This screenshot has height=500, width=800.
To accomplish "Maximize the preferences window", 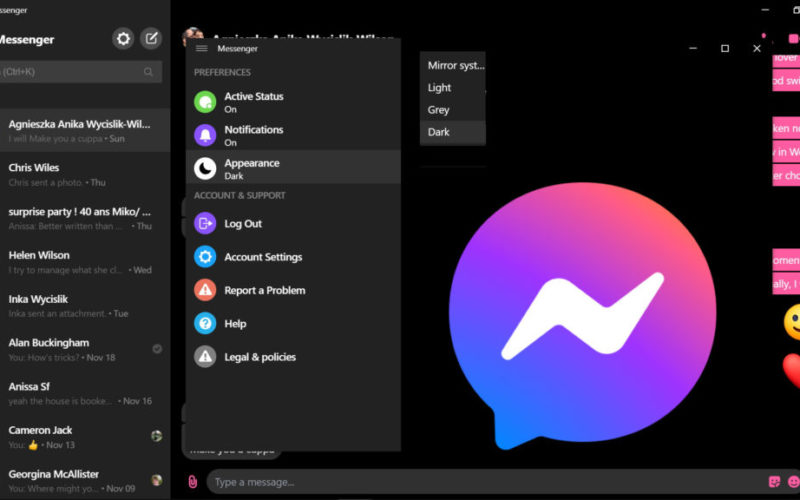I will point(725,48).
